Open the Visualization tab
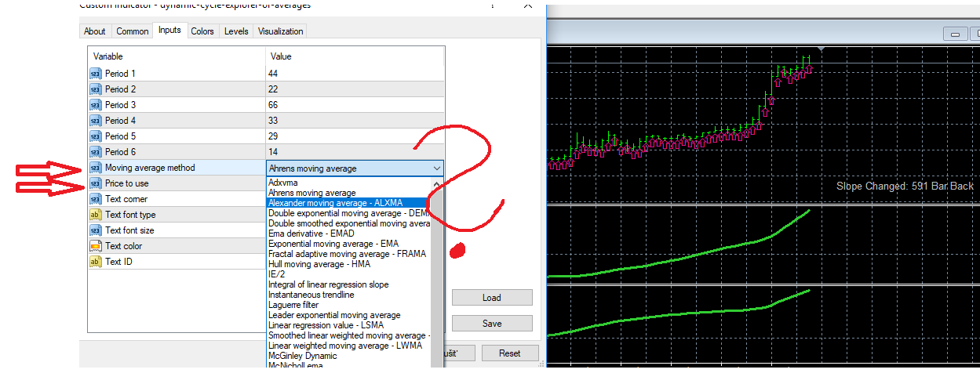Screen dimensions: 980x373 [281, 31]
